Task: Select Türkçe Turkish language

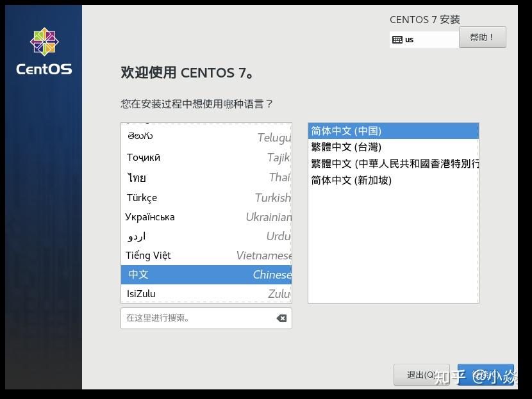Action: click(192, 197)
